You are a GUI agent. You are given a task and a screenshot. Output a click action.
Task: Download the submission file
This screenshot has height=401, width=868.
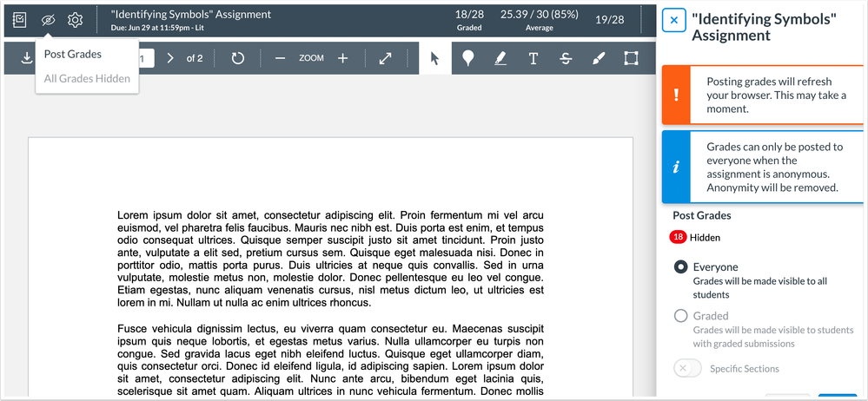tap(25, 58)
